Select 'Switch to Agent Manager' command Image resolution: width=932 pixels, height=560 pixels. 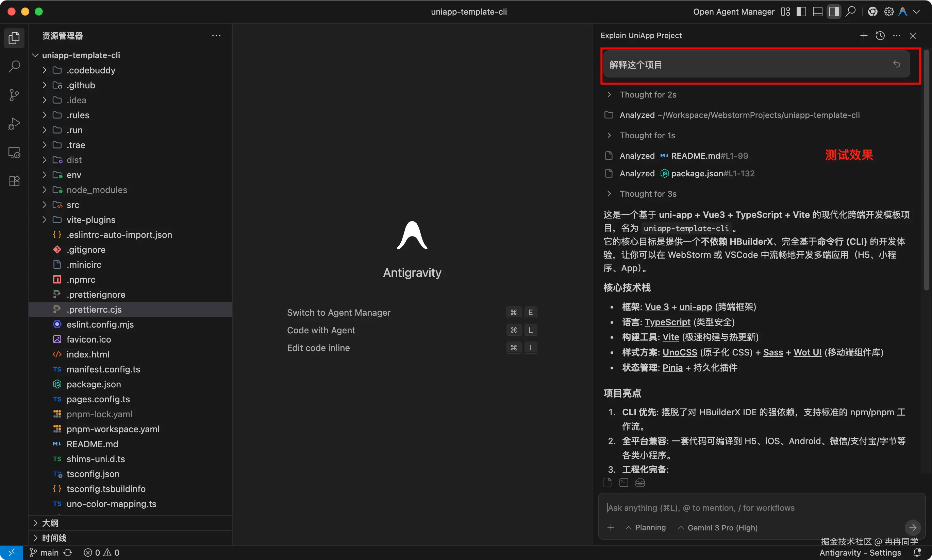point(338,313)
